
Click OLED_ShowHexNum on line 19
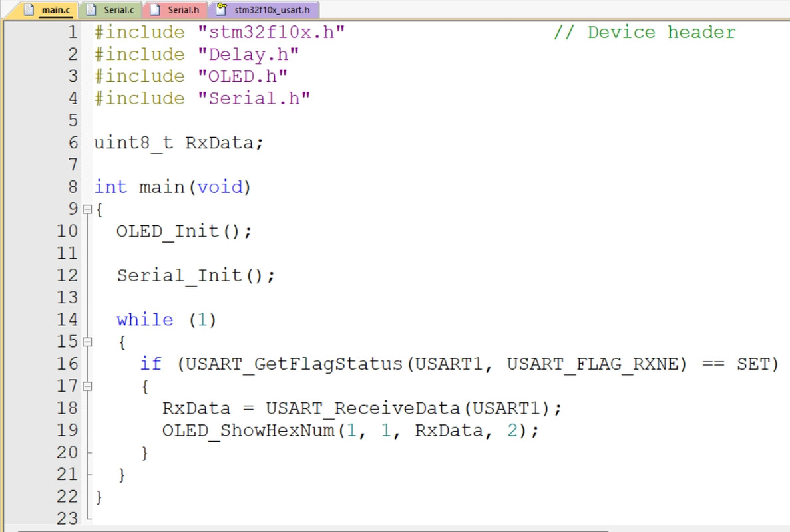tap(248, 431)
